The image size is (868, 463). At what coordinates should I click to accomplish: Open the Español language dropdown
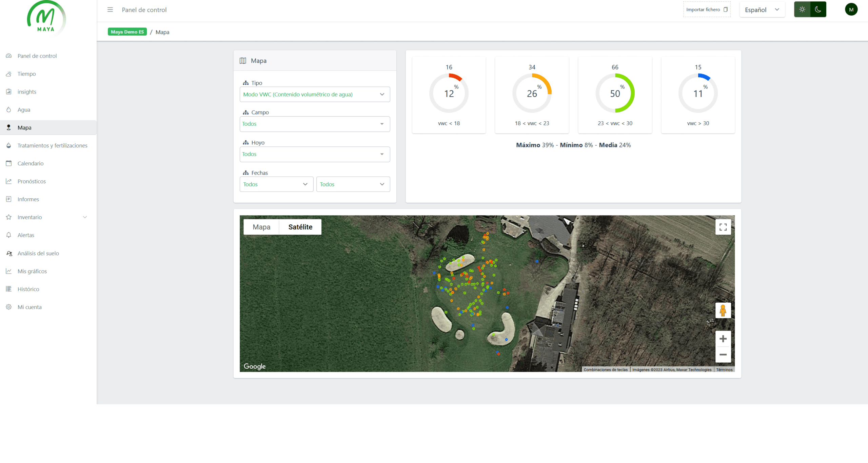[762, 10]
